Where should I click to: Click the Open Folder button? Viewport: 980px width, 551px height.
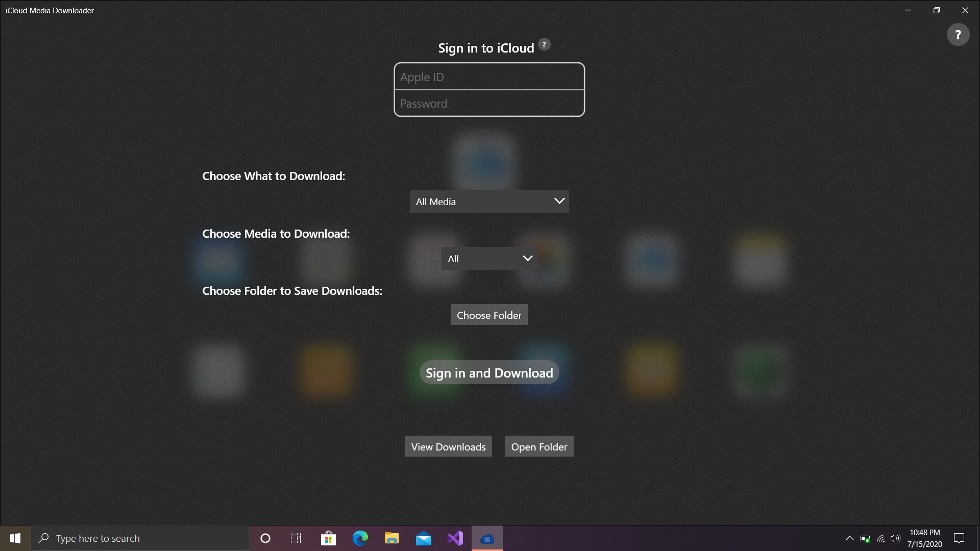[x=539, y=447]
